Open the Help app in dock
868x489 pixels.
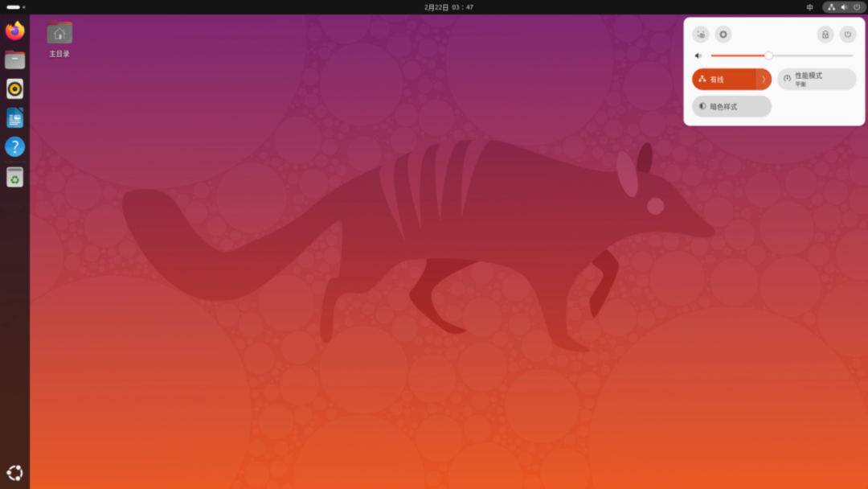coord(15,146)
